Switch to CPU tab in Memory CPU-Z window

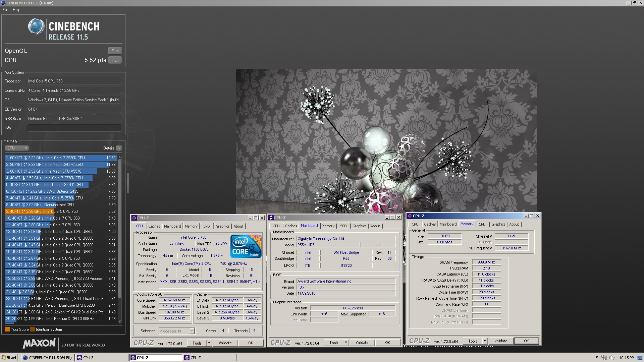(415, 224)
